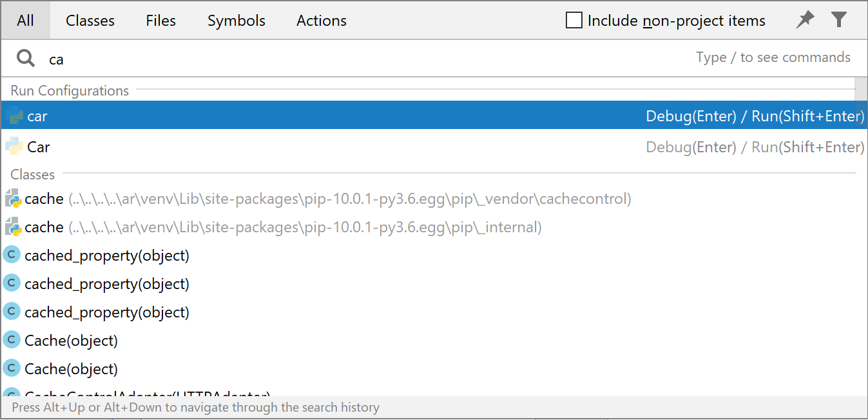The image size is (868, 420).
Task: Select the capitalized Car run configuration
Action: coord(434,146)
